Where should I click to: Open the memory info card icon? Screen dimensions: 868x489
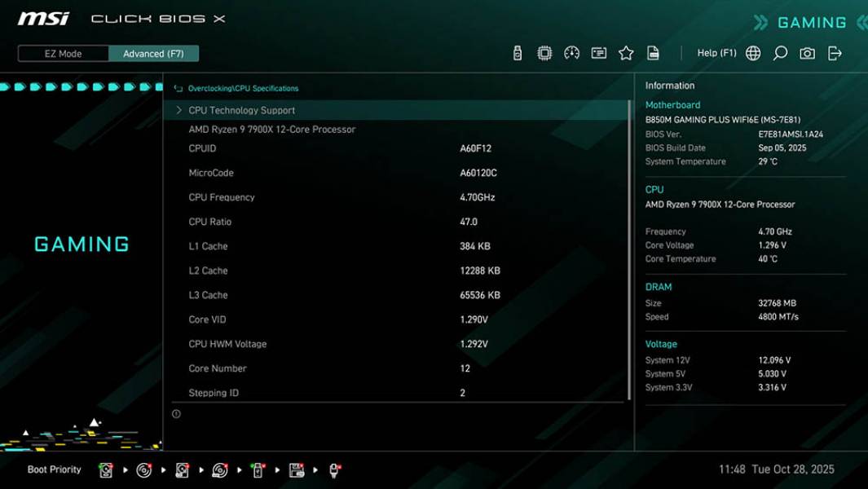coord(600,52)
